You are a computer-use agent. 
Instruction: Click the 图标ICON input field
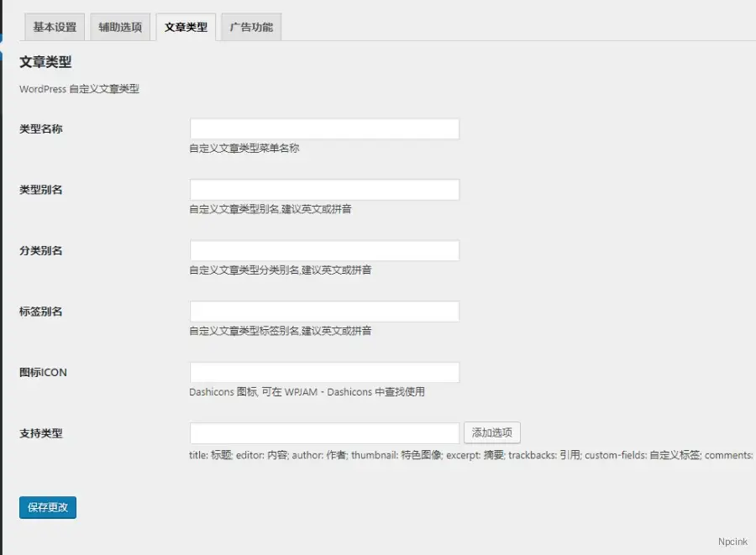(x=324, y=371)
